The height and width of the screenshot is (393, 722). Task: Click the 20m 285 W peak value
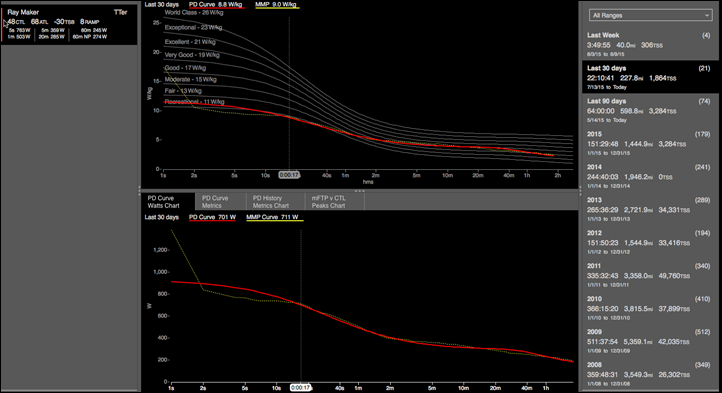click(x=52, y=37)
